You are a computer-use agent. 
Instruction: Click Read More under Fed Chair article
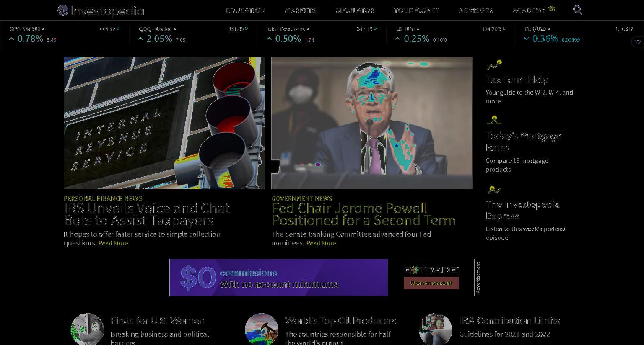(321, 243)
